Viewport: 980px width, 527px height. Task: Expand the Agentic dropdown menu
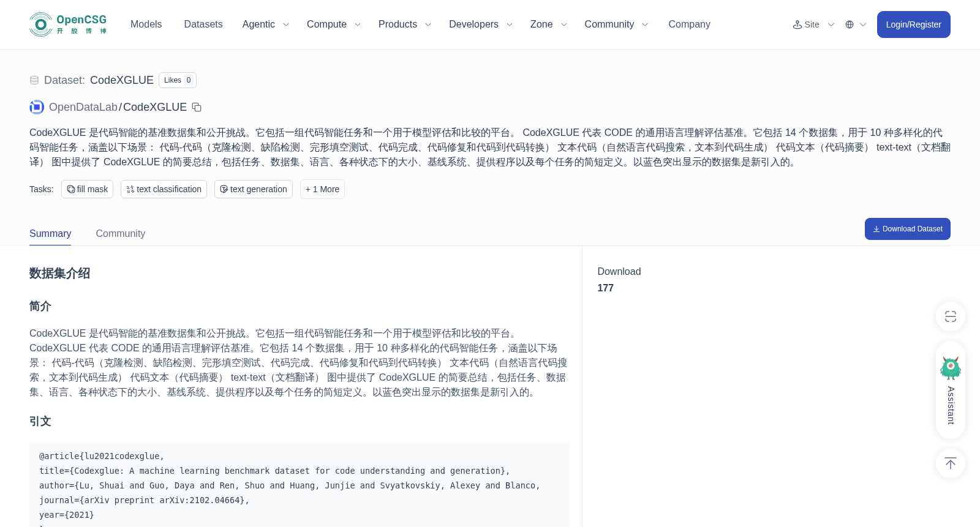[x=265, y=24]
